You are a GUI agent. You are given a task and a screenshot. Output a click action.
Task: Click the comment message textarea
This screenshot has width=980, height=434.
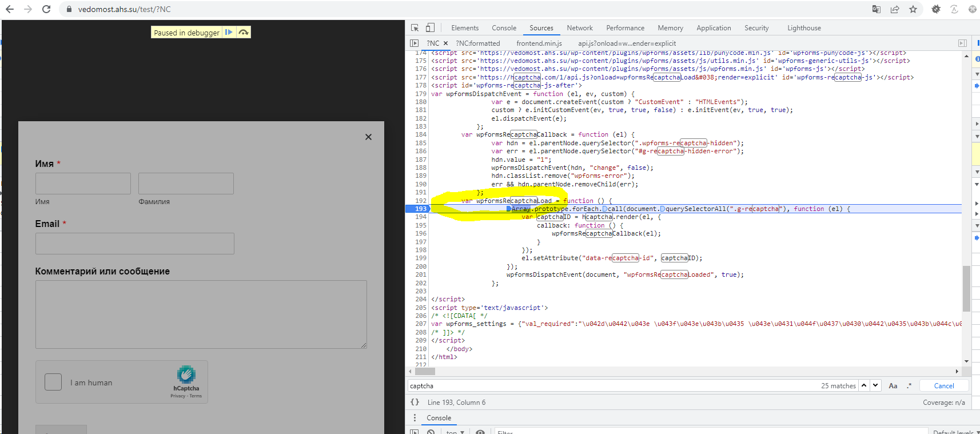coord(201,314)
